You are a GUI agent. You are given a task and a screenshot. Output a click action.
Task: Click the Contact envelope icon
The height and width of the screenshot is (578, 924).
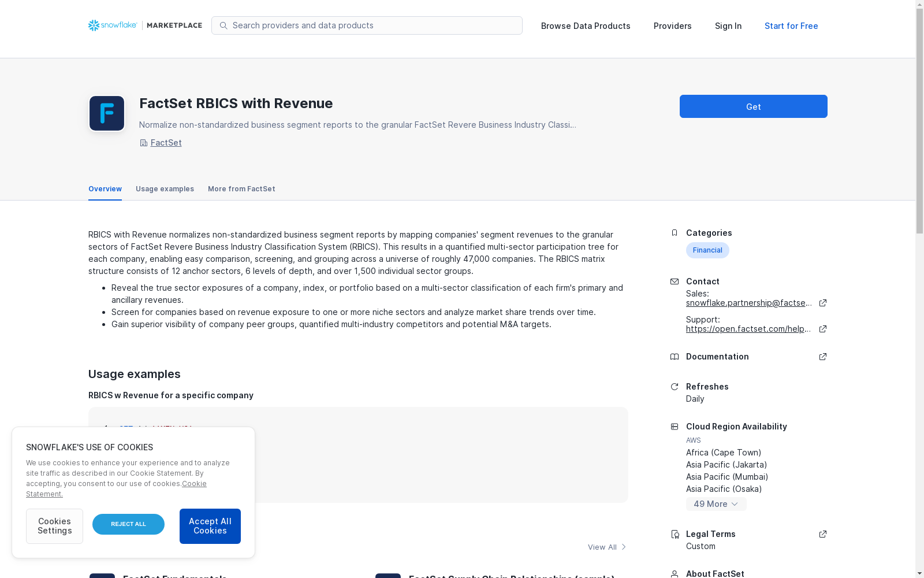click(675, 281)
